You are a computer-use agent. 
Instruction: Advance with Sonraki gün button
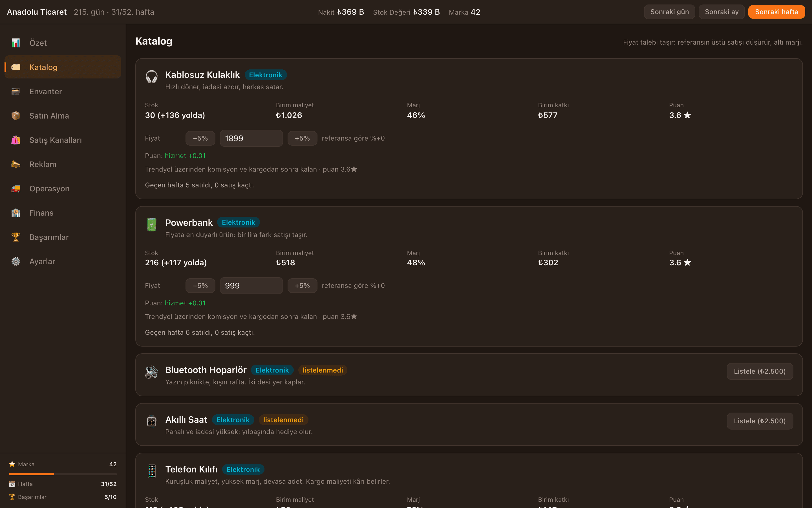pyautogui.click(x=669, y=12)
